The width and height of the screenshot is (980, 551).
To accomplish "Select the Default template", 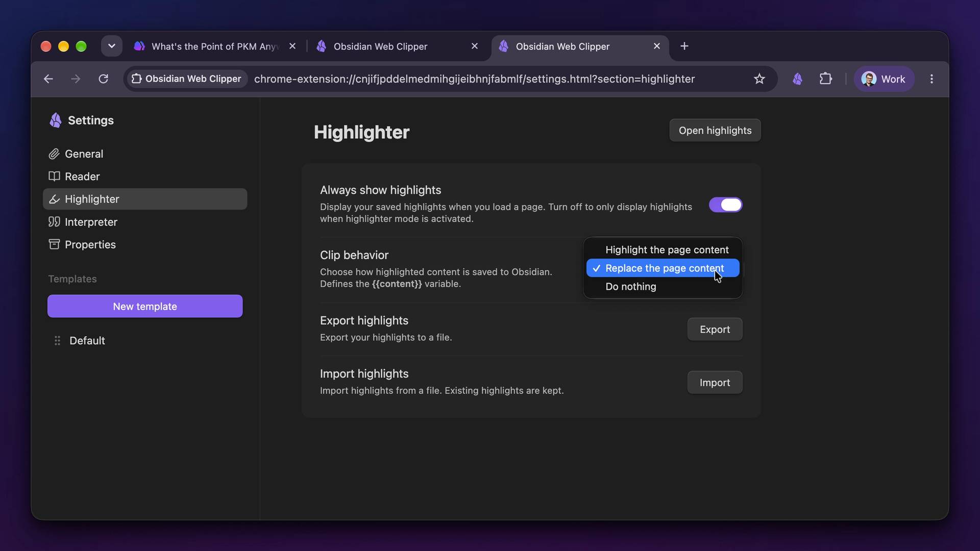I will 145,340.
